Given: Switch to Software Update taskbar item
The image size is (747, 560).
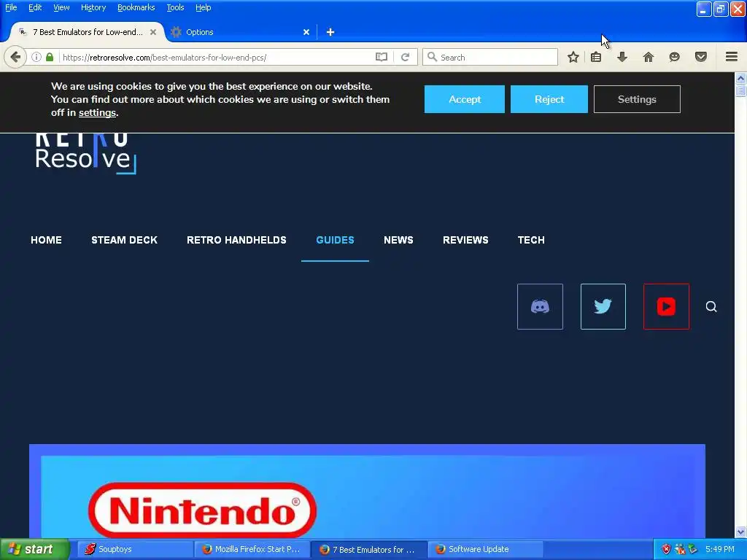Looking at the screenshot, I should pos(485,550).
